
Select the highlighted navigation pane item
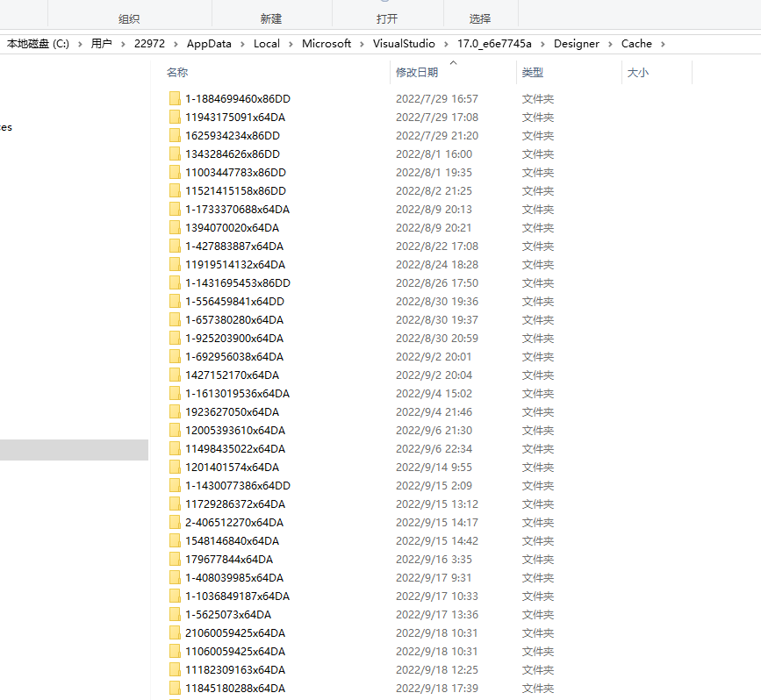(74, 450)
